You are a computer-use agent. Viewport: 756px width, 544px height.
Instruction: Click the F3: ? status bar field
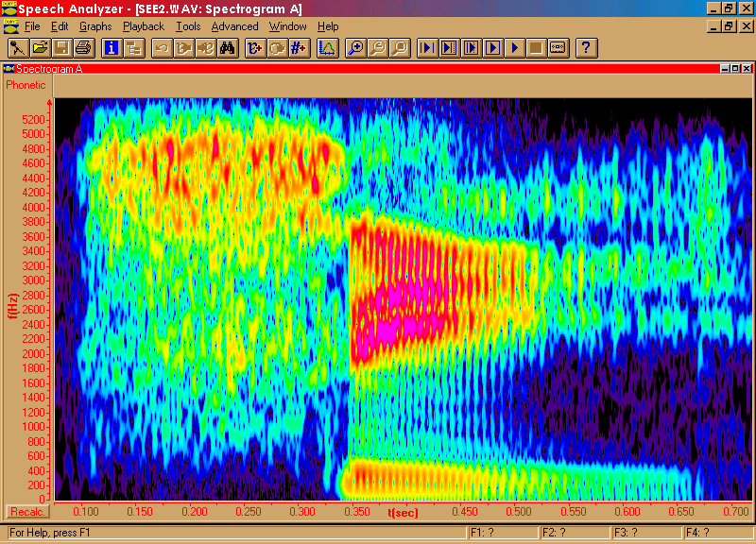pyautogui.click(x=646, y=533)
